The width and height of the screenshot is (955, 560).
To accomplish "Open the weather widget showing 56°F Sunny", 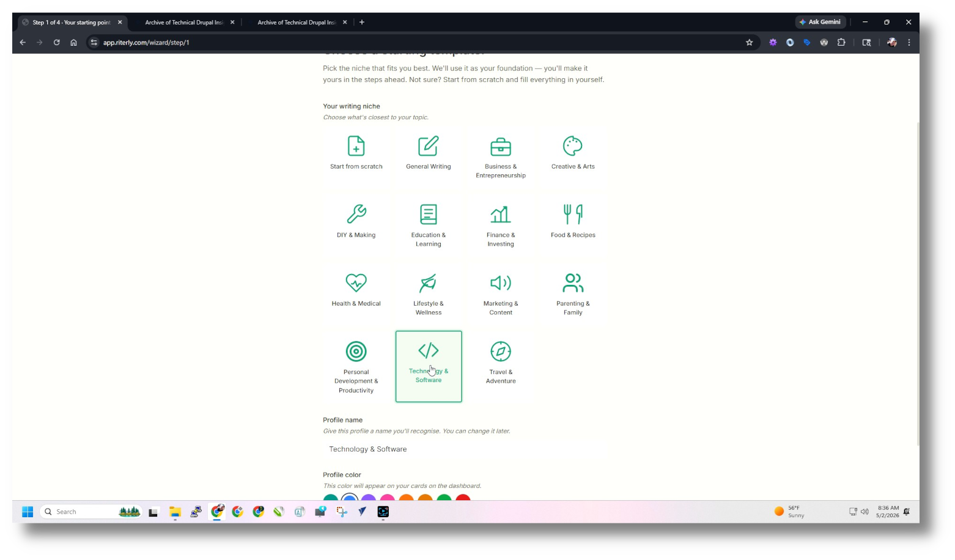I will (x=789, y=512).
